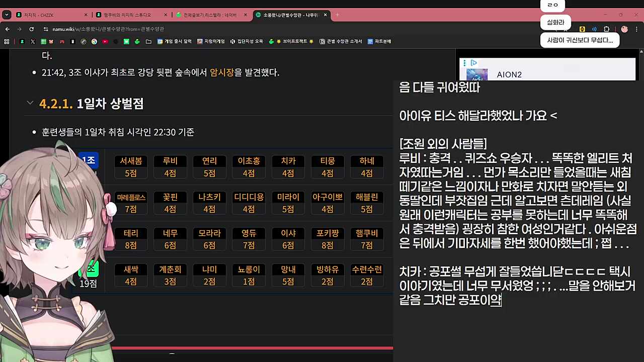Switch to the 치지직 스튜디오 tab
The height and width of the screenshot is (362, 644).
pos(125,15)
